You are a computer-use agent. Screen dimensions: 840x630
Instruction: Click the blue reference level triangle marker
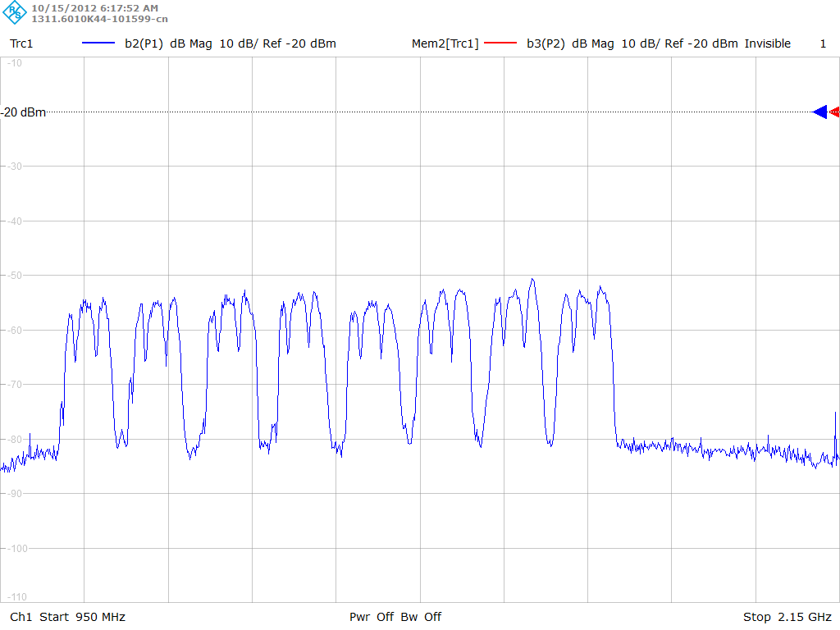coord(819,112)
